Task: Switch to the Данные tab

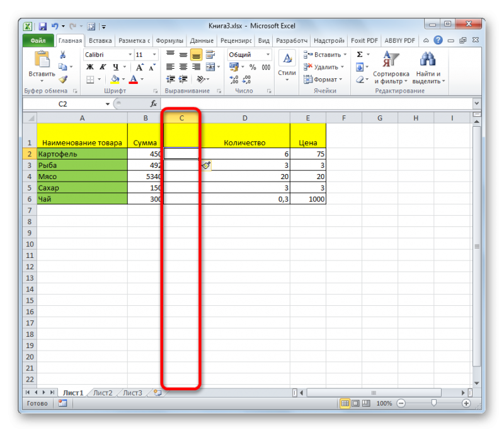Action: click(x=202, y=41)
